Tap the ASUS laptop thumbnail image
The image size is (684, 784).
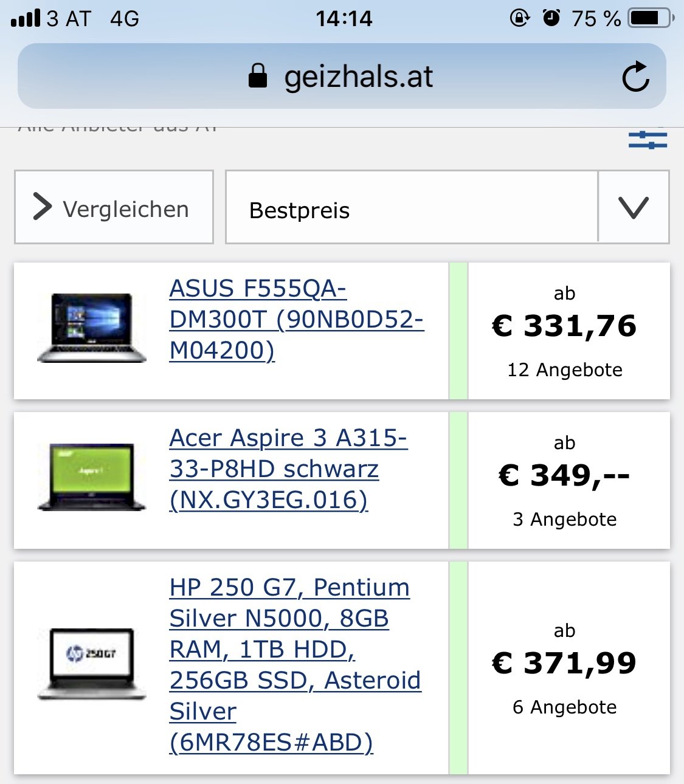point(92,328)
